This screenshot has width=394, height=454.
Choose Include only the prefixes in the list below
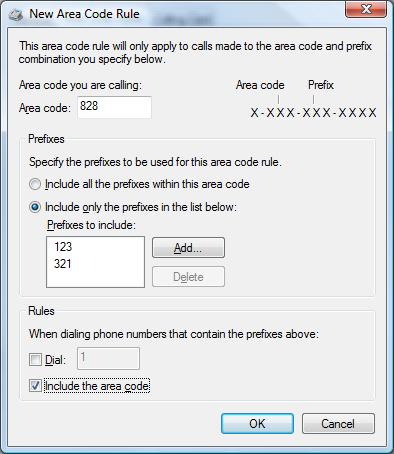[35, 207]
